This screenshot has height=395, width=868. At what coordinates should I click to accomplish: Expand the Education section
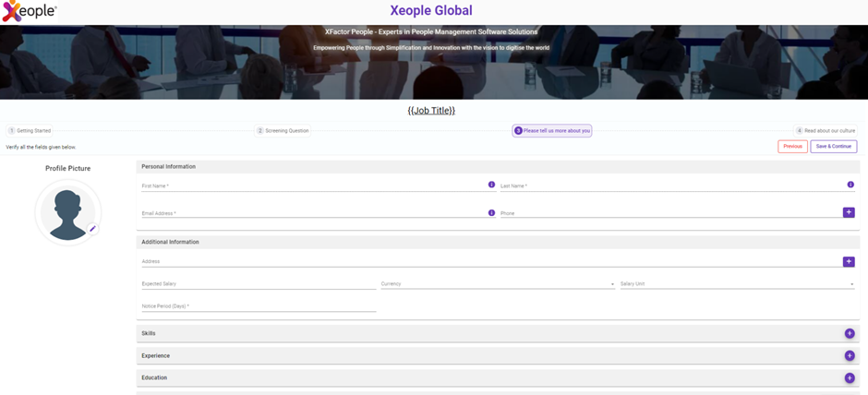[x=498, y=377]
